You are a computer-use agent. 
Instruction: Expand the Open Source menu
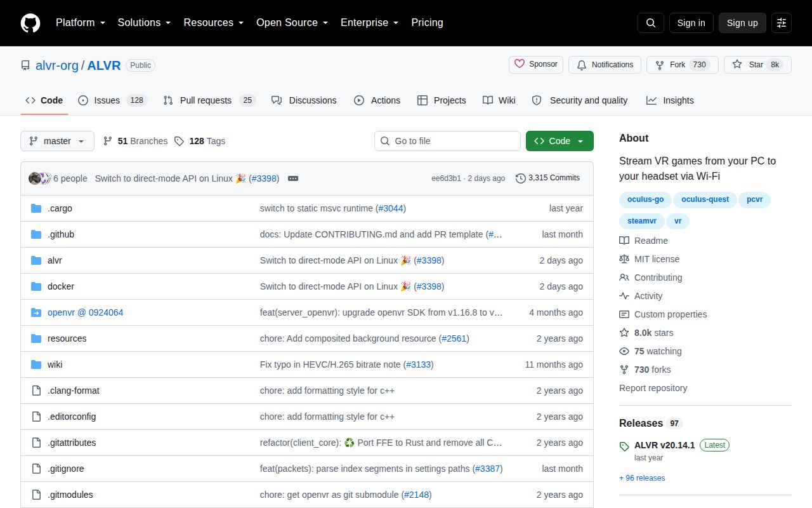coord(292,23)
